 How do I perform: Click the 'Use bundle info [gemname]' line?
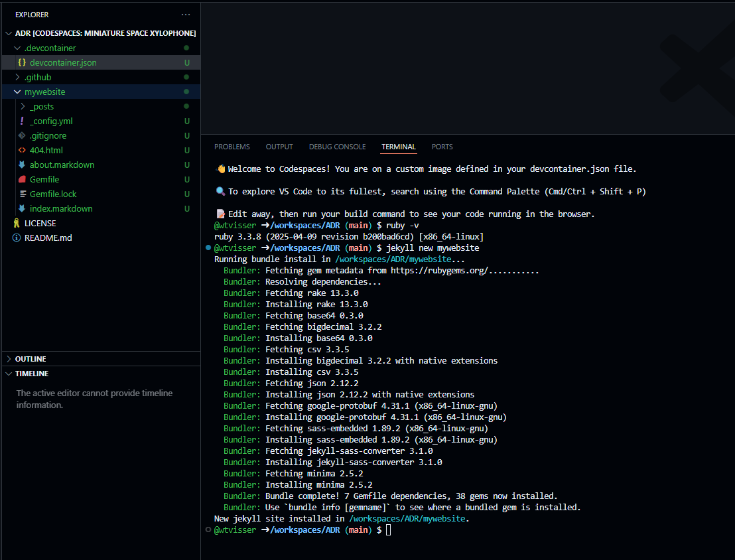402,508
